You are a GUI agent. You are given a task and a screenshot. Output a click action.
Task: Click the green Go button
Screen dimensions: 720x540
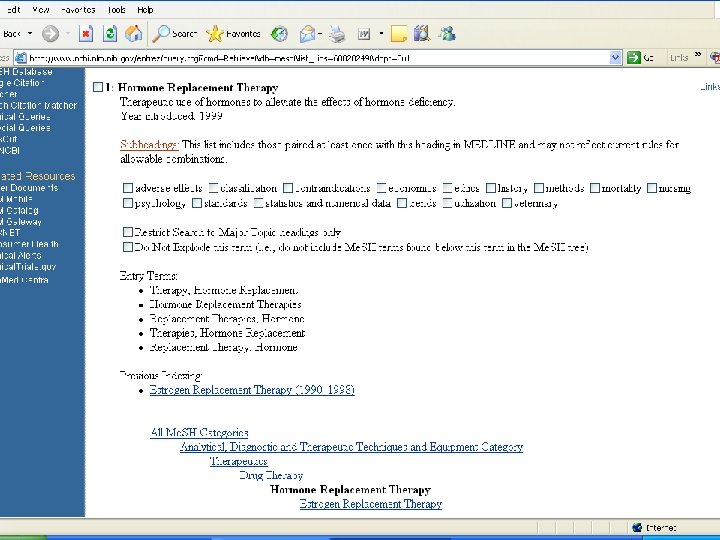[640, 58]
